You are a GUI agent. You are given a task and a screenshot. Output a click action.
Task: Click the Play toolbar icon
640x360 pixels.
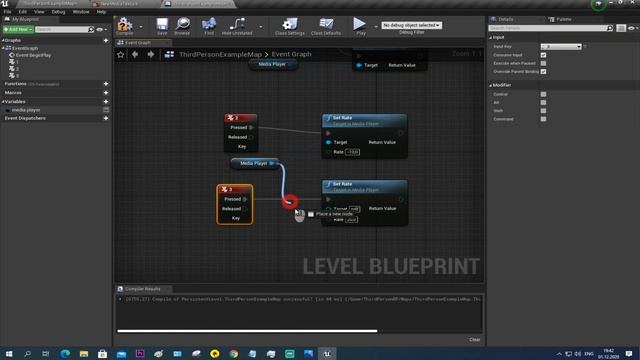pos(360,24)
